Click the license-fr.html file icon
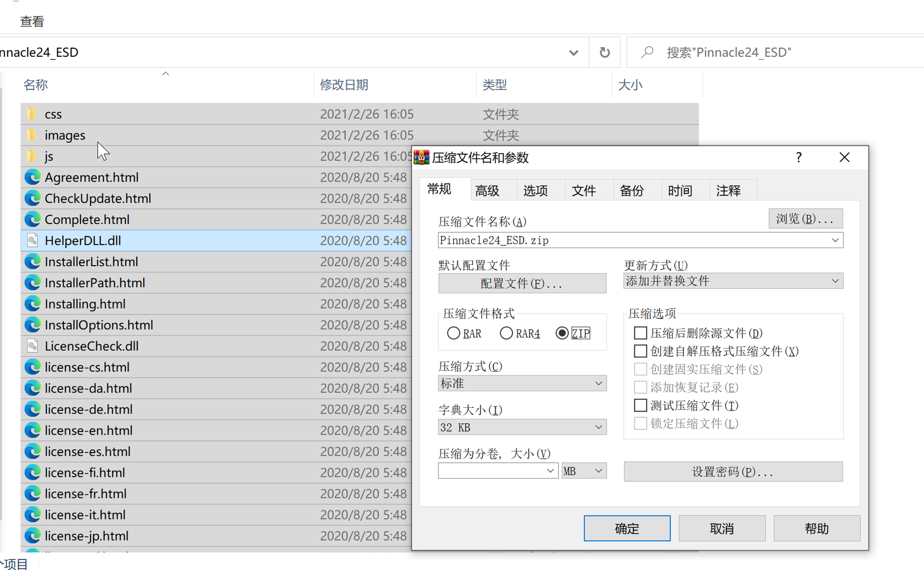924x570 pixels. [32, 494]
